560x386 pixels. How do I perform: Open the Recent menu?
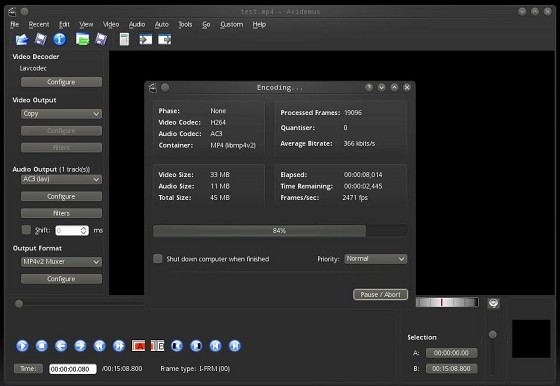[39, 24]
